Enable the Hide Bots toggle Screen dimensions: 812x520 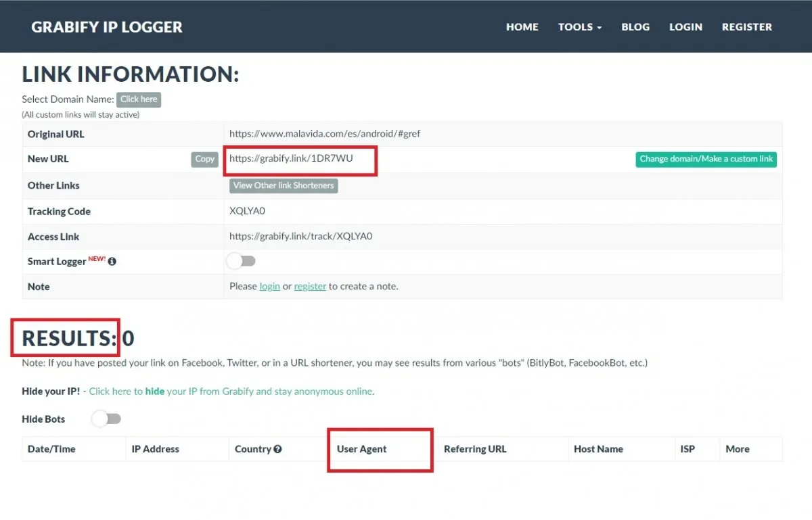(x=106, y=419)
